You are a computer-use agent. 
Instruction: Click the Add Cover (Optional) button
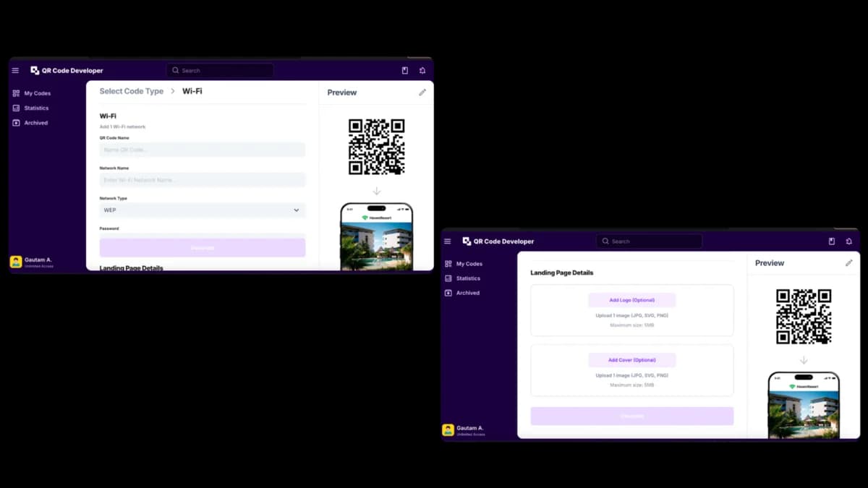631,359
